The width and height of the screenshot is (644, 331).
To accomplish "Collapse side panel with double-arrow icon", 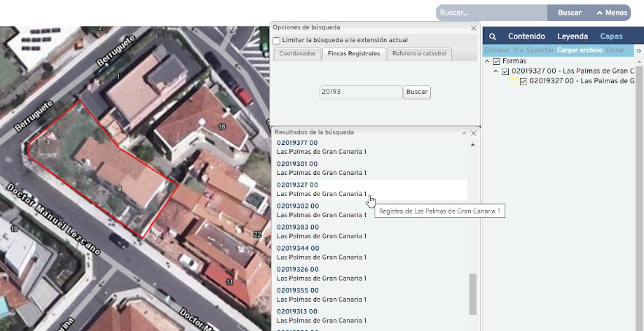I will point(638,51).
